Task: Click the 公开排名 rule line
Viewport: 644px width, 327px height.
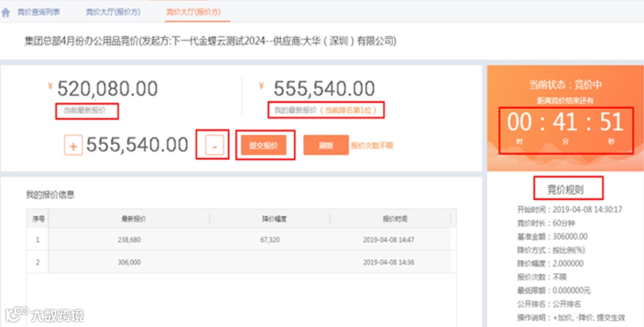Action: pyautogui.click(x=549, y=304)
